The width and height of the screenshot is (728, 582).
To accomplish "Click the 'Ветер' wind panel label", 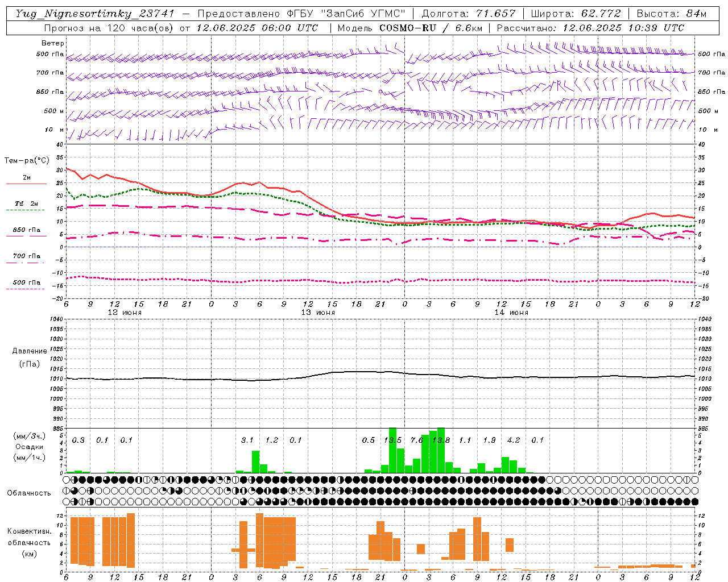I will coord(53,43).
